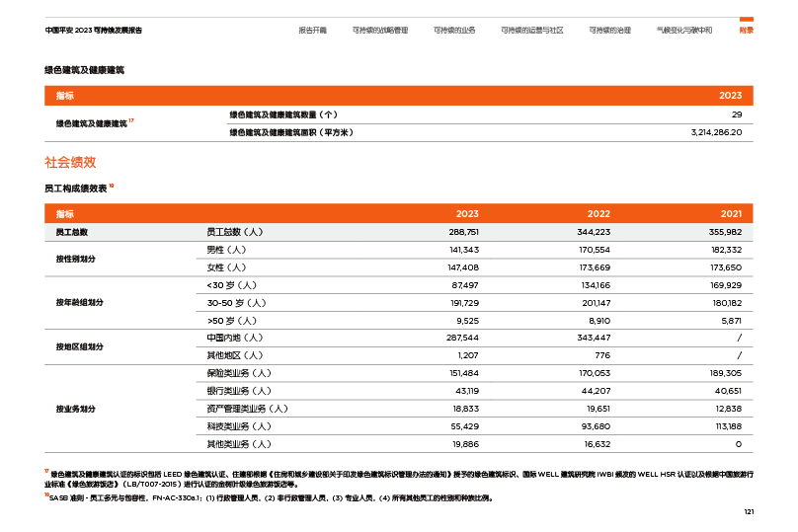Select the 女性（人） row label

click(219, 267)
